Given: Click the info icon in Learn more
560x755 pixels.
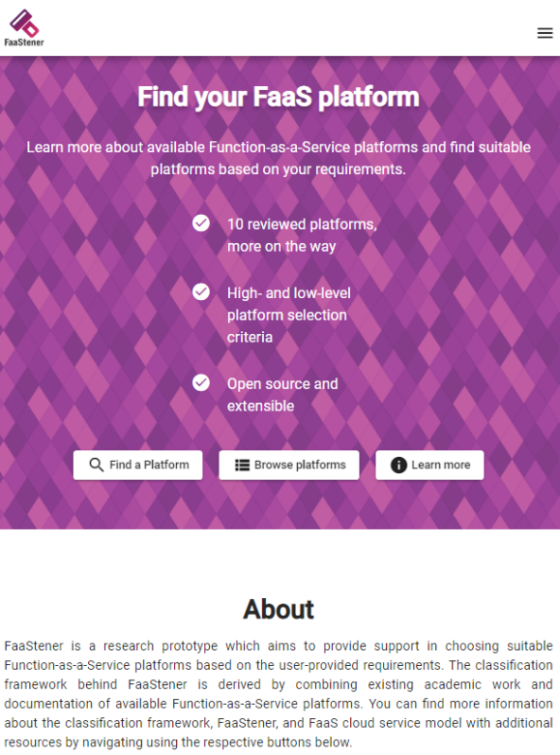Looking at the screenshot, I should [x=398, y=465].
